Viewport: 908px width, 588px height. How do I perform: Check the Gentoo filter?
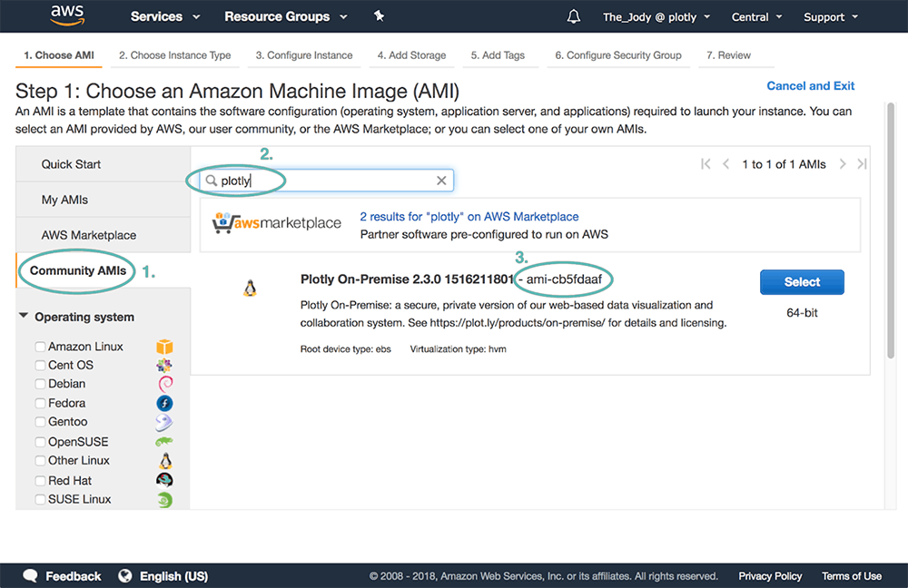click(40, 421)
